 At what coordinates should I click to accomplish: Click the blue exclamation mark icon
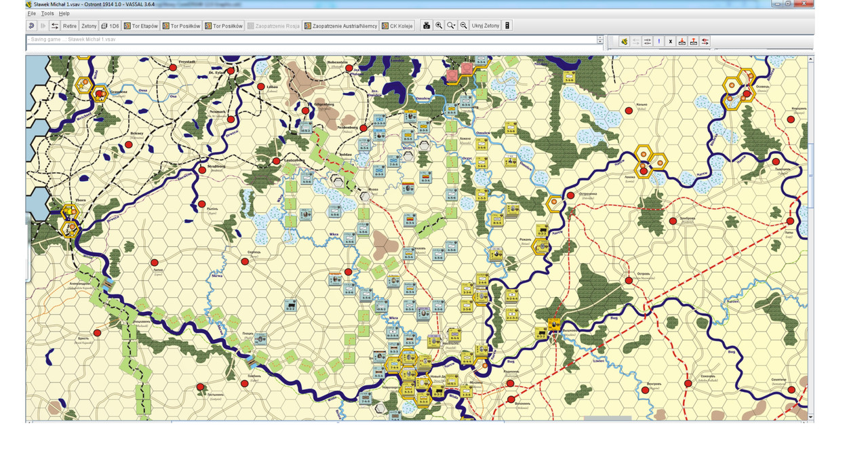(659, 41)
